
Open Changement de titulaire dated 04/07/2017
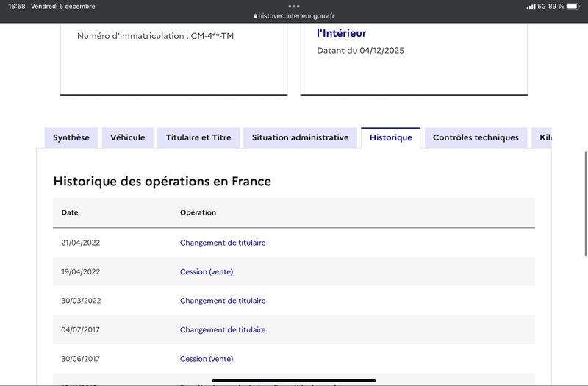223,330
